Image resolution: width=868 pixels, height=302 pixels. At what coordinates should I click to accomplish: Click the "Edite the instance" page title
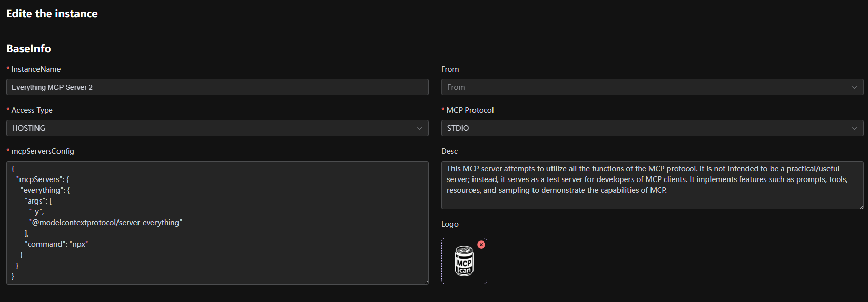[52, 14]
